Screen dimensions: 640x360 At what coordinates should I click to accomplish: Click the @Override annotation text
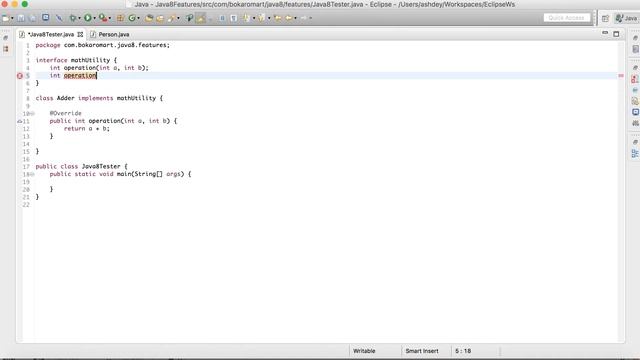[65, 113]
